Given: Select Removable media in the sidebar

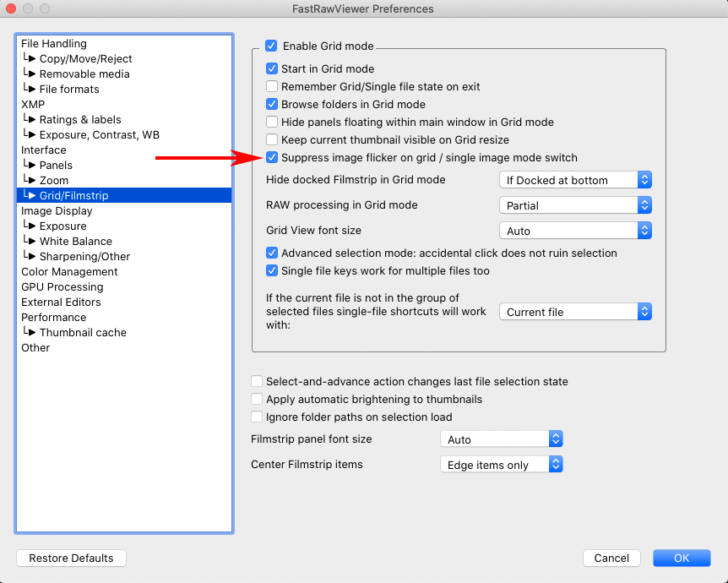Looking at the screenshot, I should [x=84, y=74].
